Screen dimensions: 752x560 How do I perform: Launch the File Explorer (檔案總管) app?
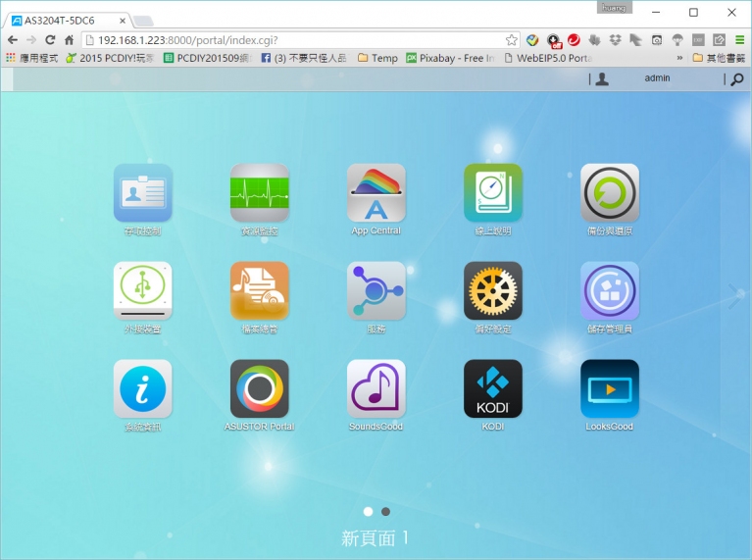(260, 290)
